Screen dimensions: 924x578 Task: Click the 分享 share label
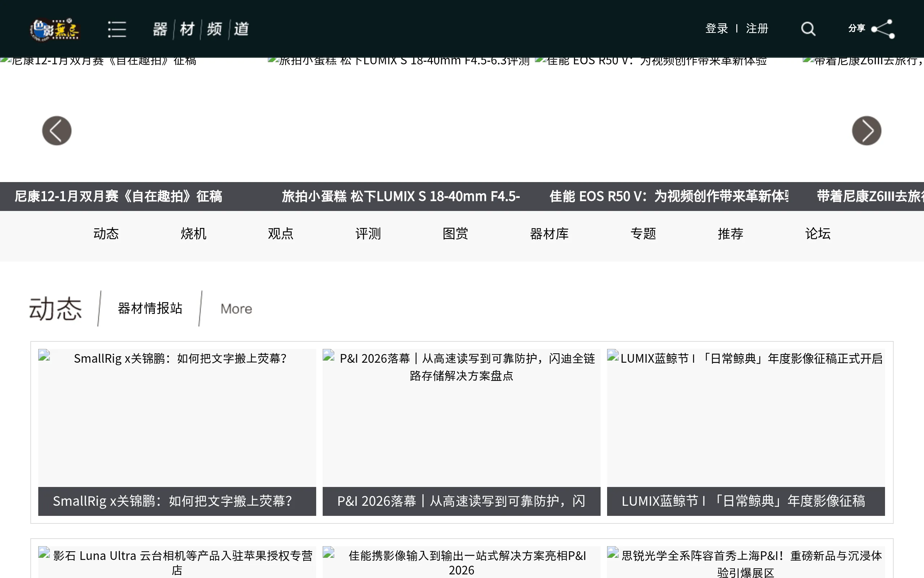click(857, 28)
